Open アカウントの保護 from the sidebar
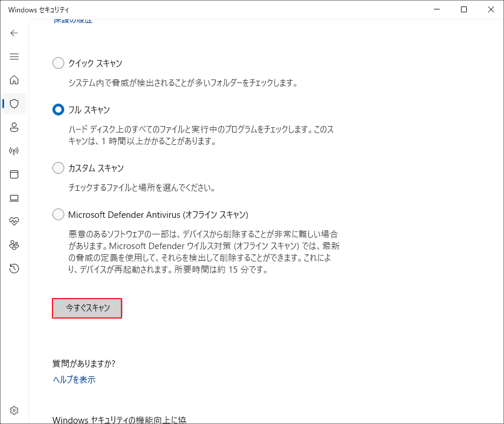 (x=14, y=127)
